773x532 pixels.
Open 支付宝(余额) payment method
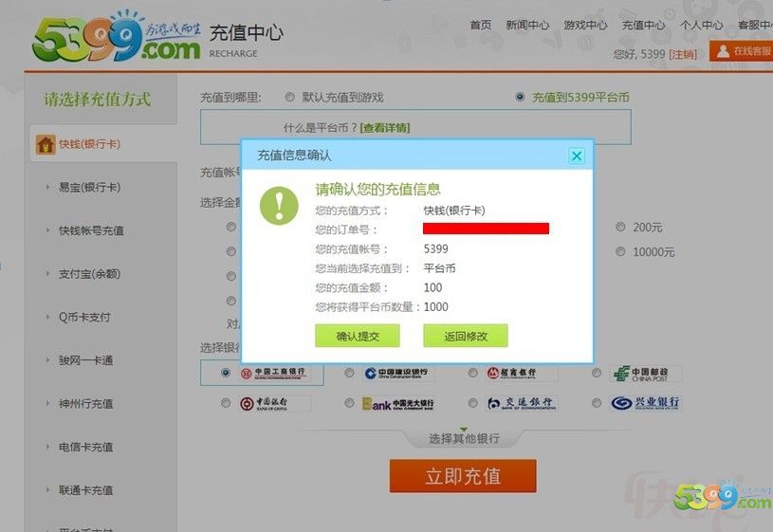click(90, 274)
